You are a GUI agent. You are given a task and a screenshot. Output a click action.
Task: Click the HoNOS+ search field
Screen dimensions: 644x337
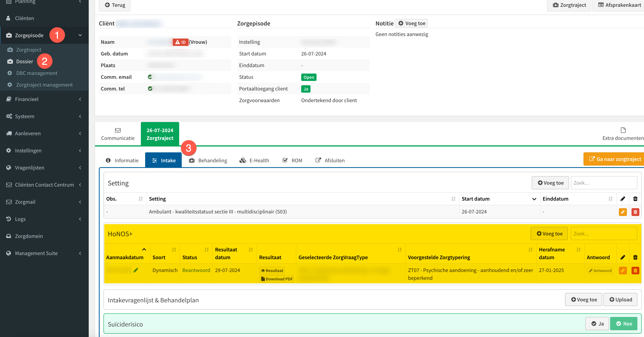(x=604, y=233)
